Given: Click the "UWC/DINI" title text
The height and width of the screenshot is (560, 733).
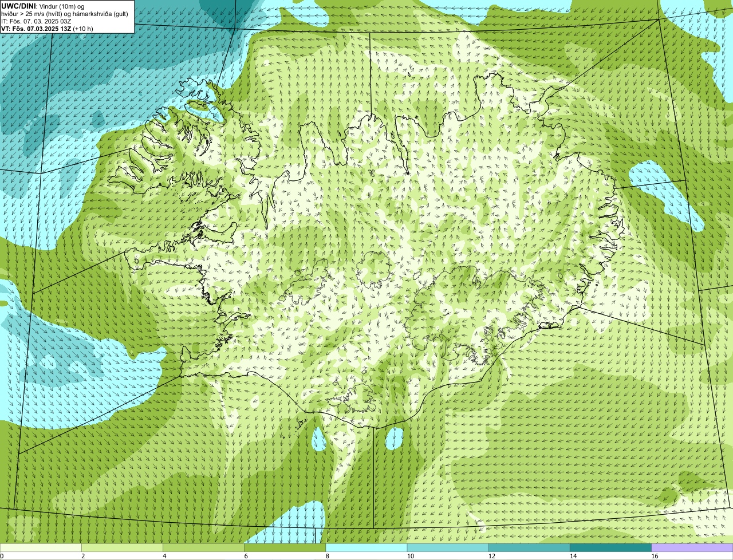Looking at the screenshot, I should tap(19, 6).
